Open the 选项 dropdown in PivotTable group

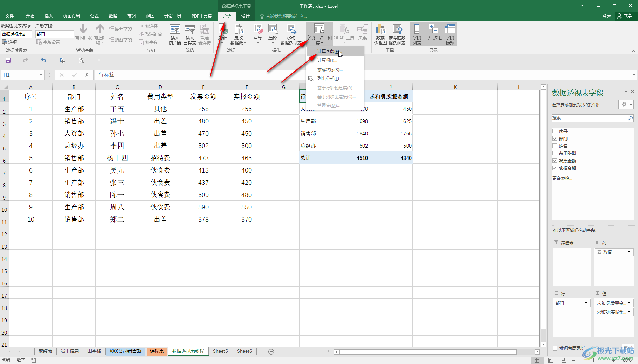[x=12, y=42]
